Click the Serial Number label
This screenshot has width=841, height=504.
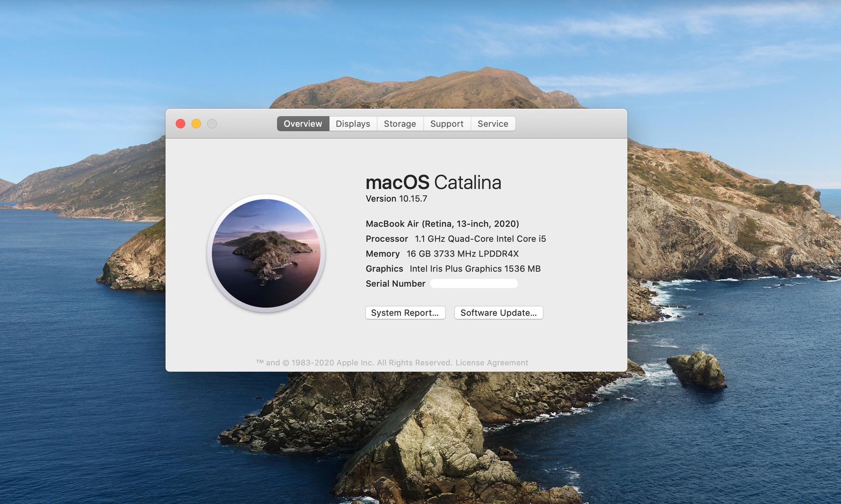point(396,284)
